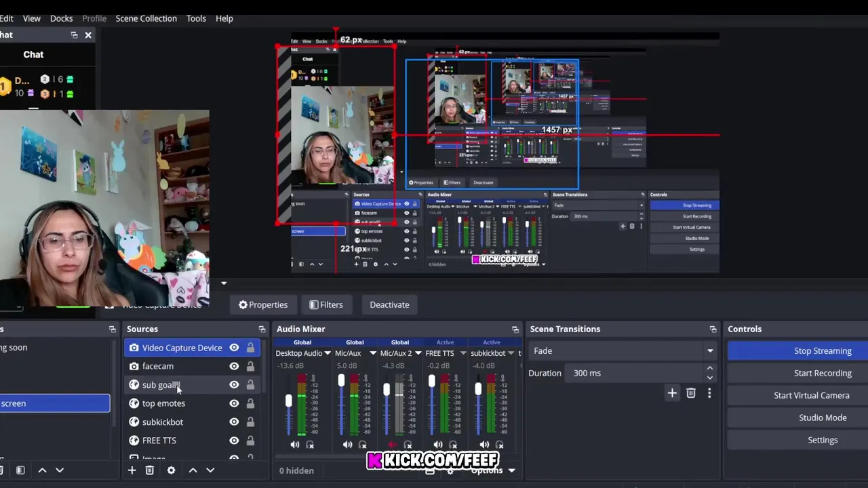The height and width of the screenshot is (488, 868).
Task: Open source properties via Sources gear icon
Action: [x=171, y=470]
